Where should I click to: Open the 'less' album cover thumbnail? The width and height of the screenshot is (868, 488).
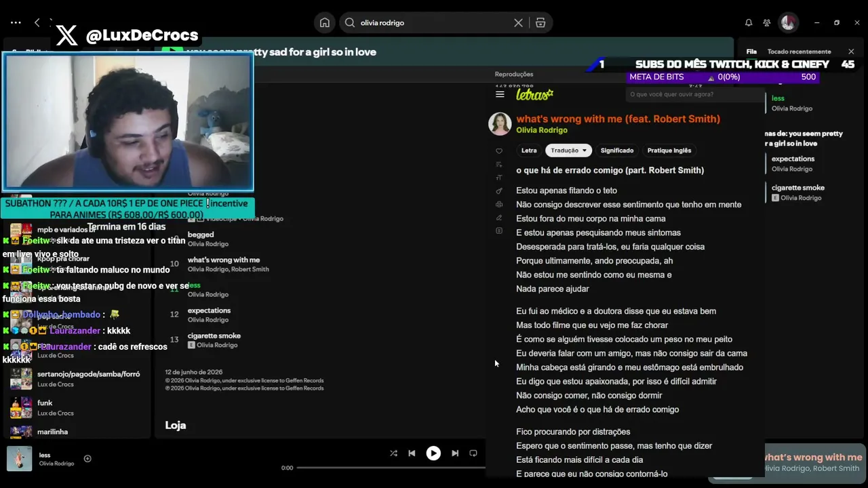point(19,459)
